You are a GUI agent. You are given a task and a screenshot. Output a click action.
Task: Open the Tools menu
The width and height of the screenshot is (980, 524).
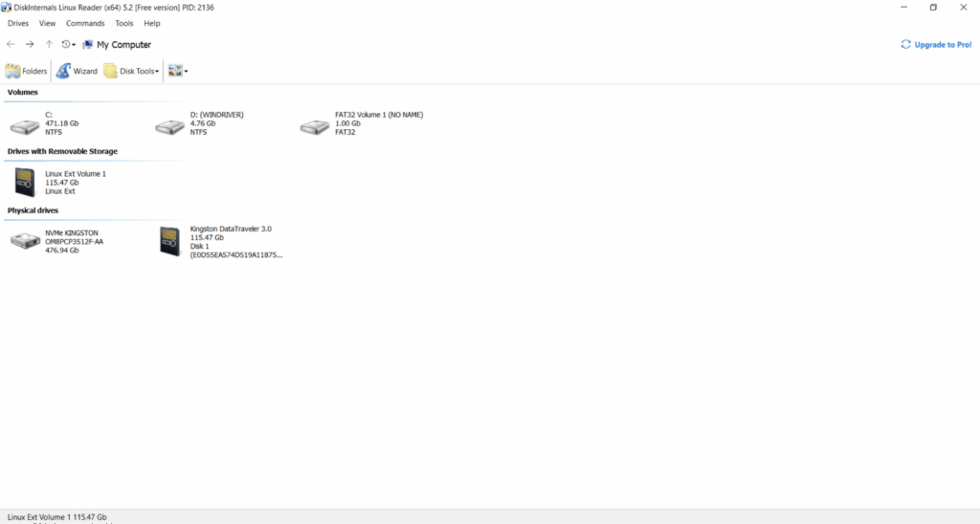(x=123, y=23)
